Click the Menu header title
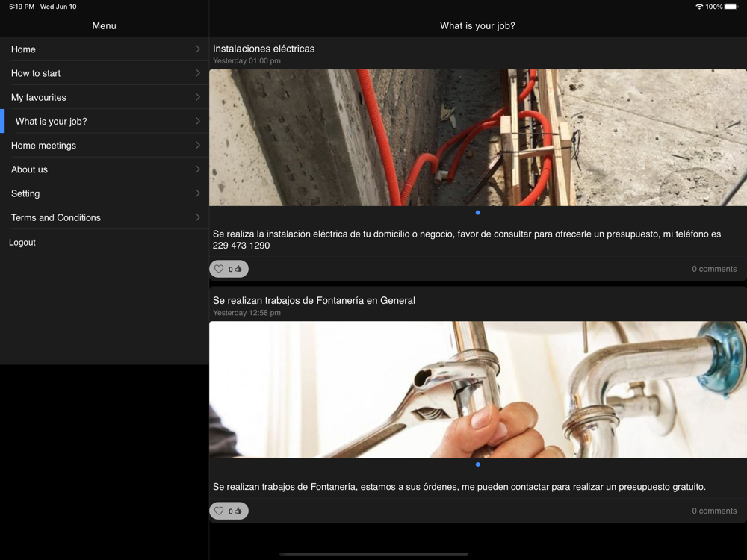Image resolution: width=747 pixels, height=560 pixels. click(x=105, y=25)
